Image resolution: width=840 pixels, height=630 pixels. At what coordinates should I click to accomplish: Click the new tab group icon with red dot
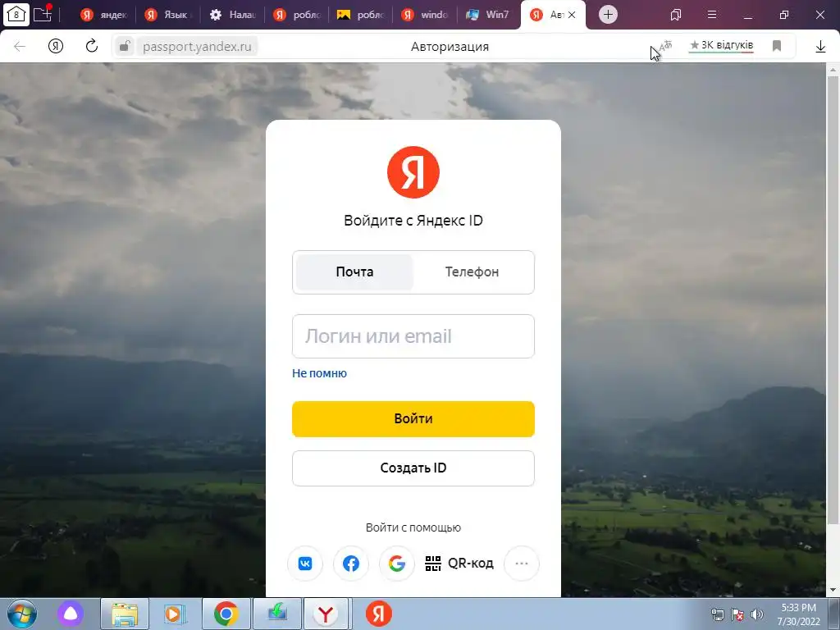point(43,14)
